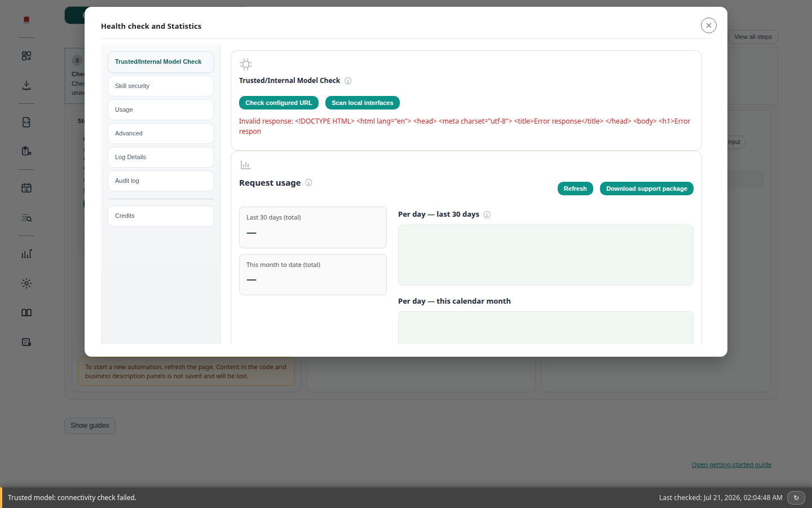The height and width of the screenshot is (508, 812).
Task: Click the red Invalid response error text
Action: [465, 126]
